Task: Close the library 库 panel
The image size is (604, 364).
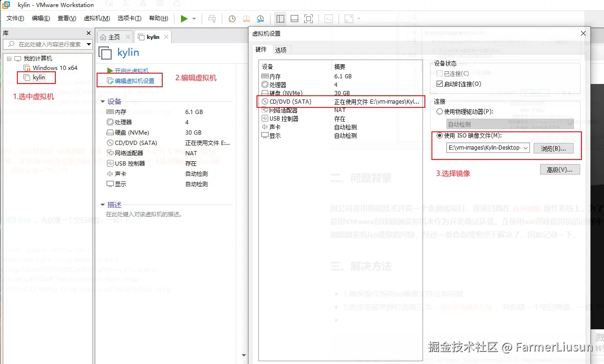Action: tap(89, 33)
